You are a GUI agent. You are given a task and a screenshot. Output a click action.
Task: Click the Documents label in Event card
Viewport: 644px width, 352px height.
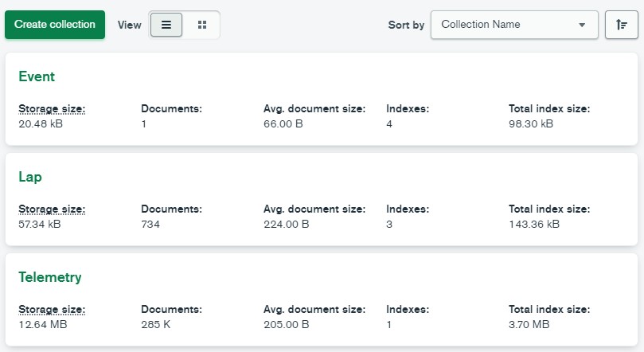(172, 109)
